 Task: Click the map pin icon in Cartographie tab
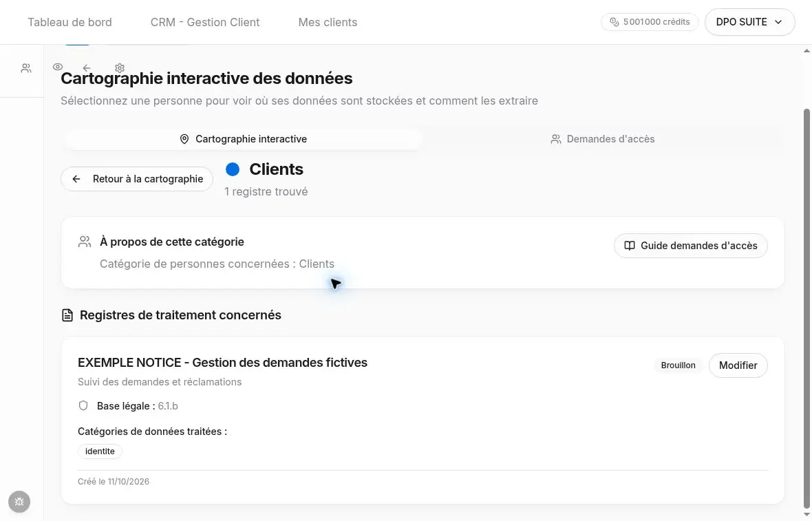[184, 139]
